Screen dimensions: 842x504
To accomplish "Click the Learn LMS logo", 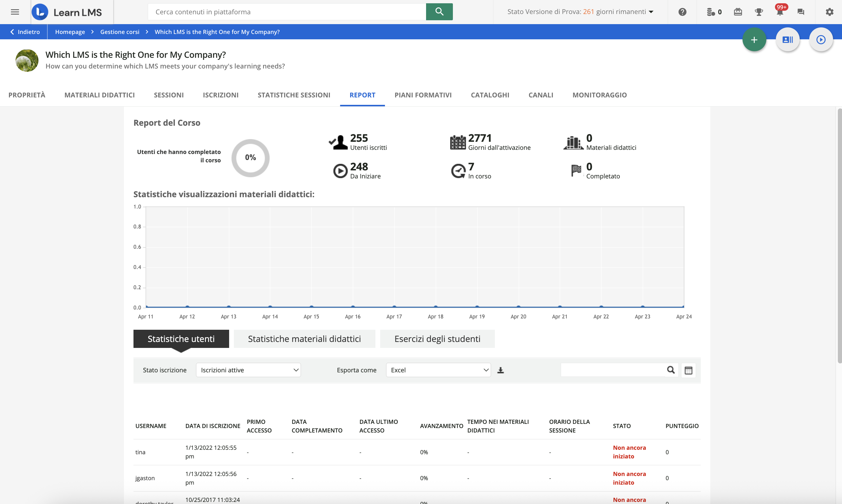I will point(67,12).
